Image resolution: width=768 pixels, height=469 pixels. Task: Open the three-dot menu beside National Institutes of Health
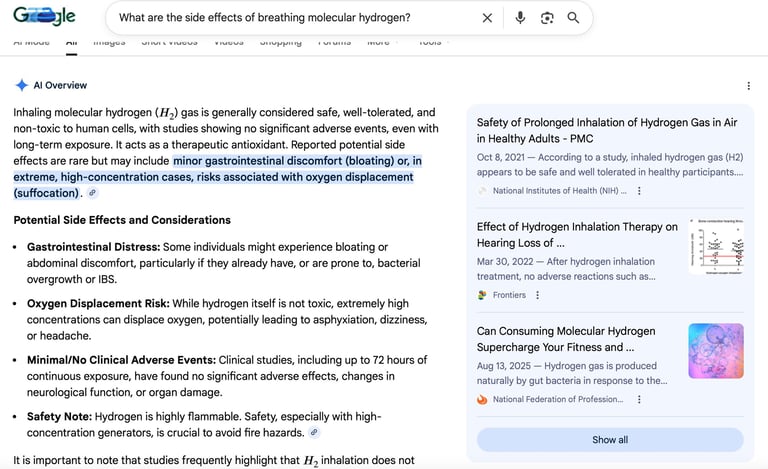(639, 191)
